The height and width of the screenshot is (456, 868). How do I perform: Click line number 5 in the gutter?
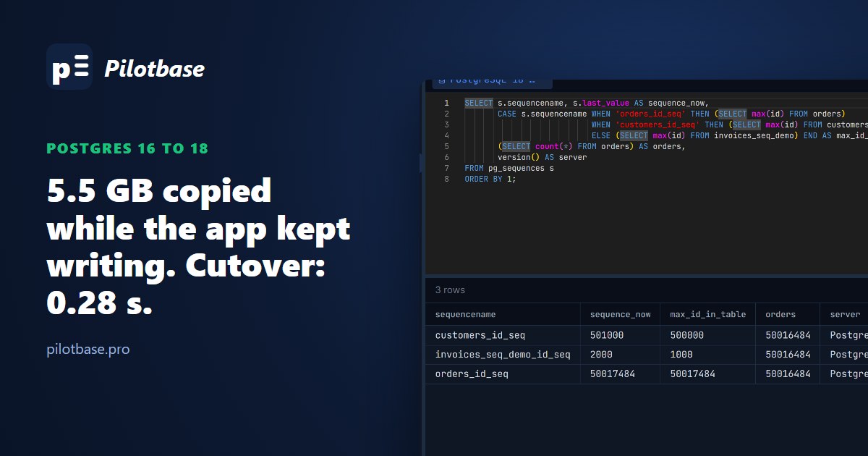point(447,146)
